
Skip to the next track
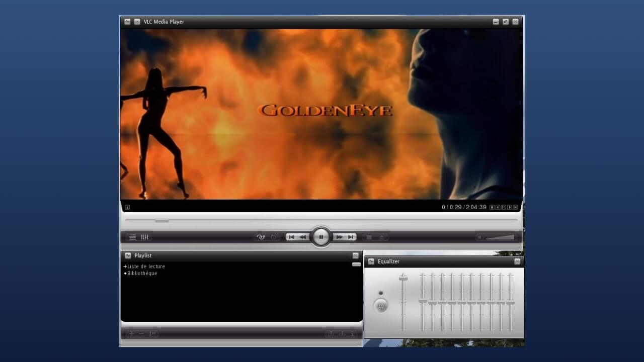coord(351,237)
